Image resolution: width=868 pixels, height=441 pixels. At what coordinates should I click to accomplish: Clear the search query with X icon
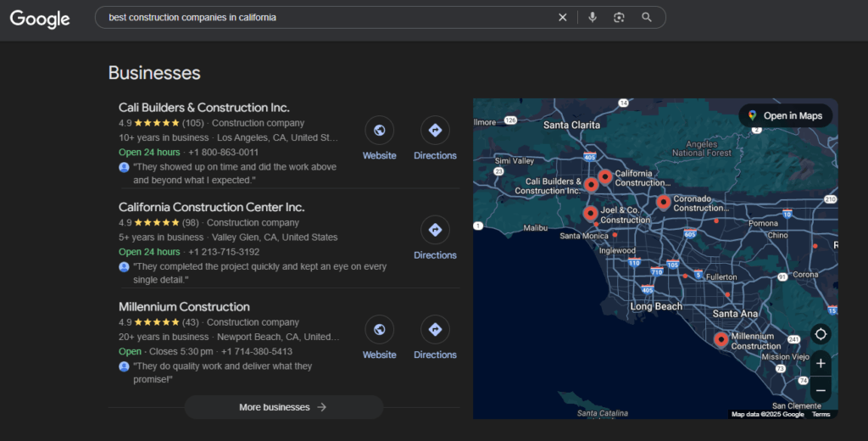point(563,17)
